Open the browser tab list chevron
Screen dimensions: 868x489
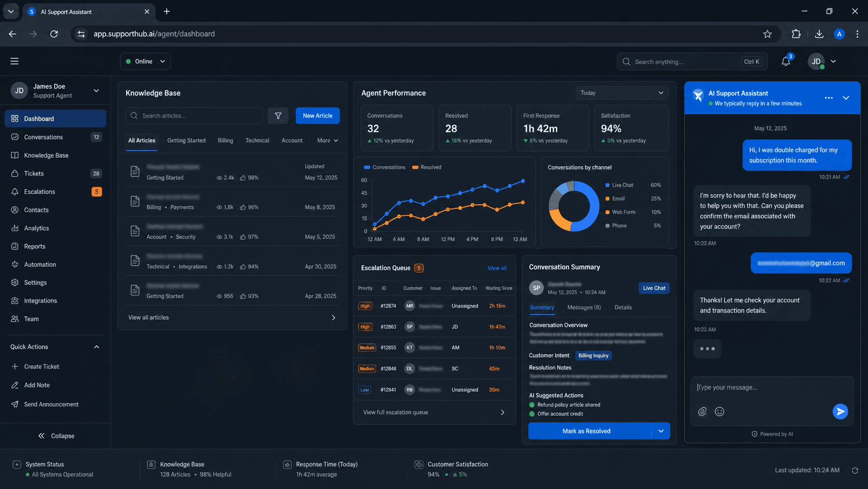10,11
